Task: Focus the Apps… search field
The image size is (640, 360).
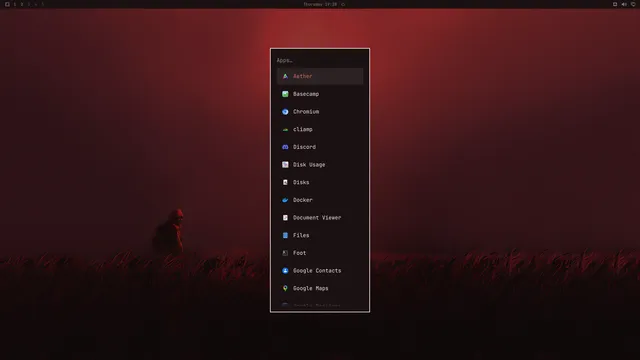Action: [320, 60]
